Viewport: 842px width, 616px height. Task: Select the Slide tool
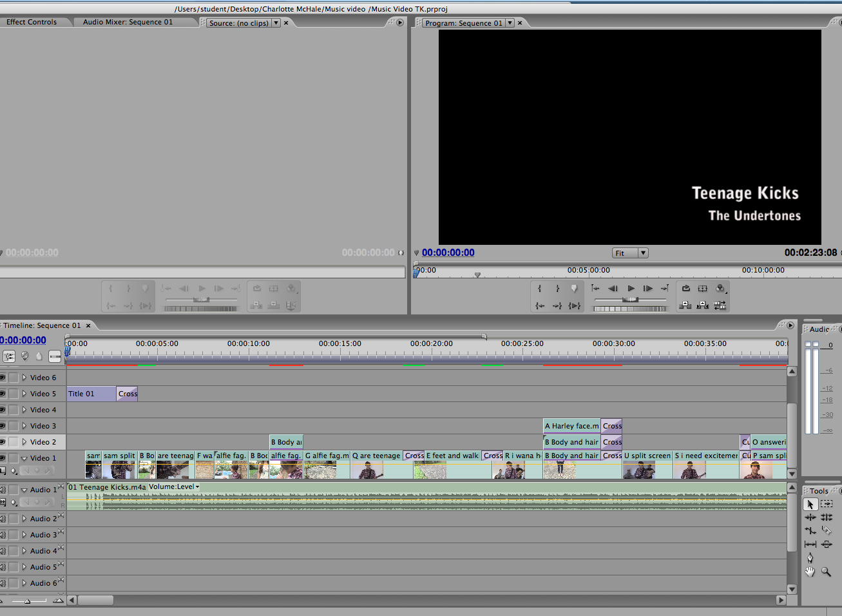(827, 544)
